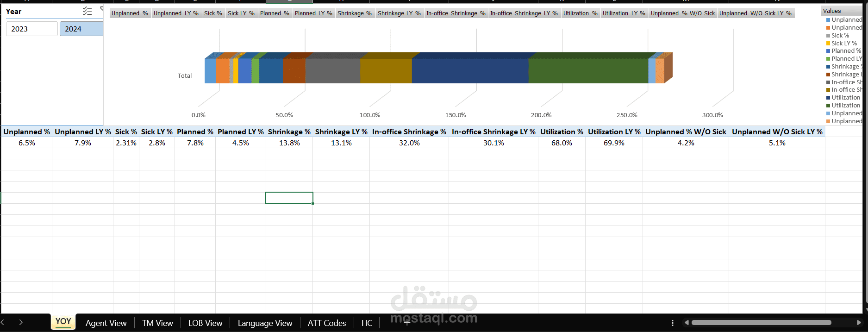The height and width of the screenshot is (332, 868).
Task: Click the horizontal scrollbar thumb
Action: click(x=762, y=323)
